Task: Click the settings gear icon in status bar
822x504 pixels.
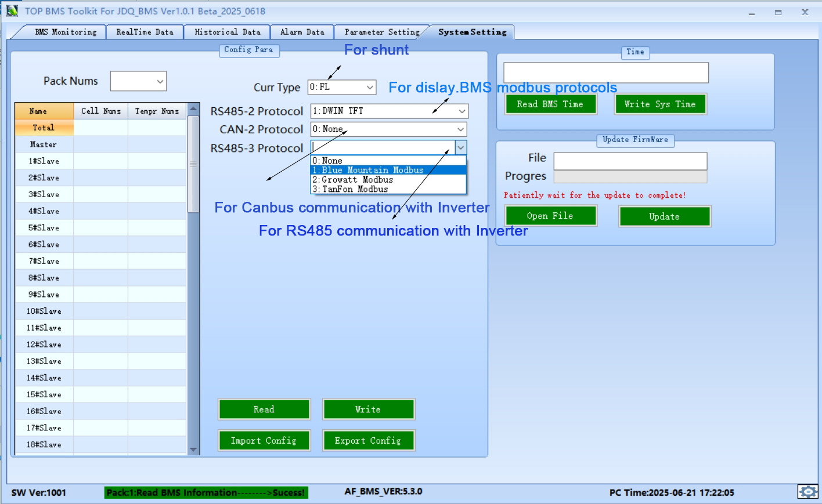Action: pyautogui.click(x=807, y=492)
